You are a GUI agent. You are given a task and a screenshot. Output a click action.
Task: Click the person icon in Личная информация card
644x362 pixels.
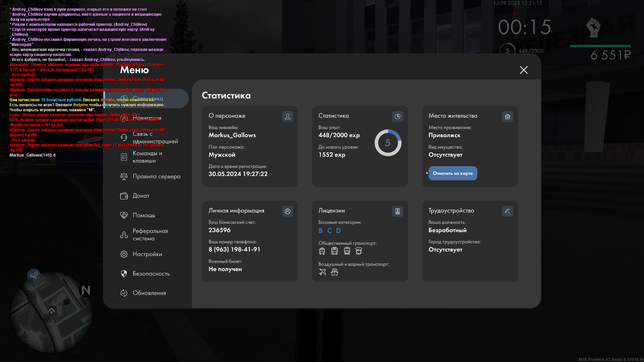coord(287,211)
